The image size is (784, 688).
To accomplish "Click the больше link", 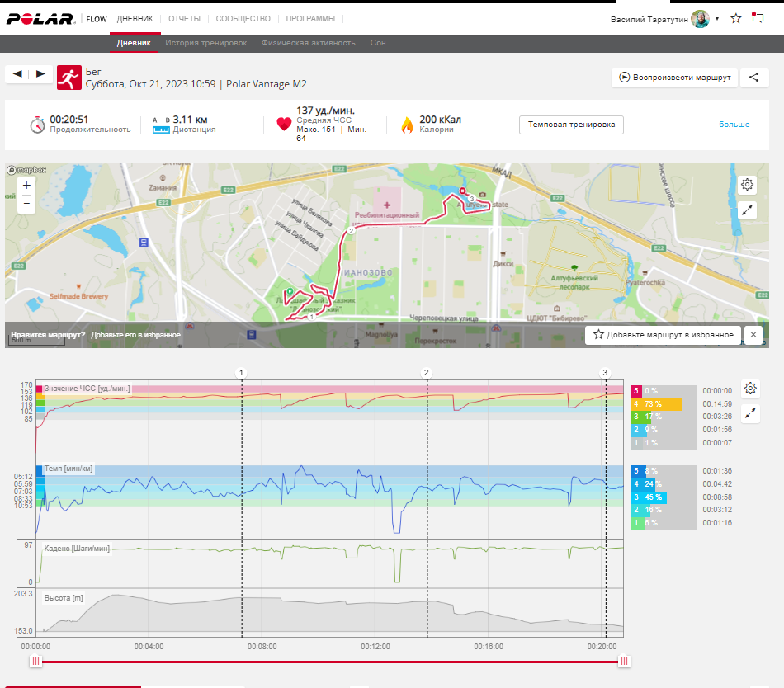I will point(734,125).
